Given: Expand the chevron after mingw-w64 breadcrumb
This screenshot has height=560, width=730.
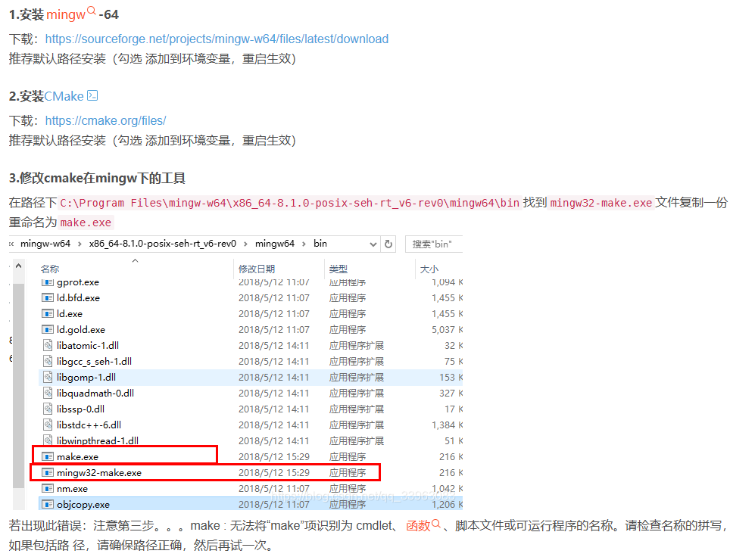Looking at the screenshot, I should pyautogui.click(x=80, y=244).
